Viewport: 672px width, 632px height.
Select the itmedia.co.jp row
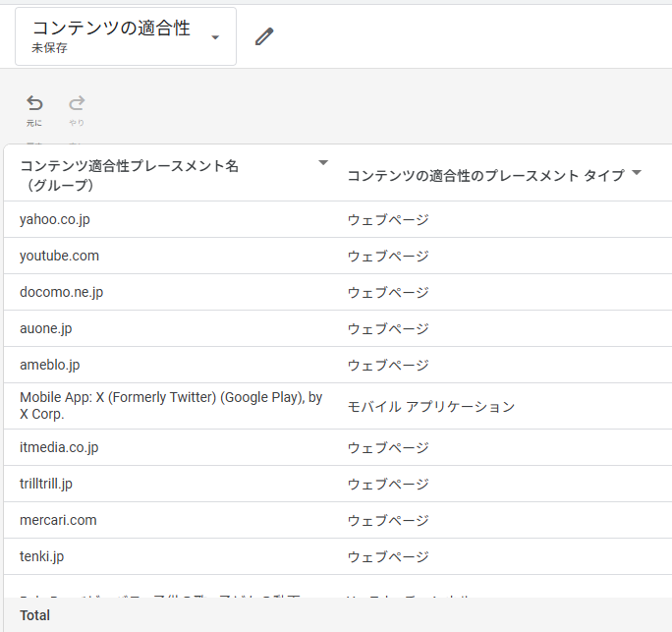338,447
